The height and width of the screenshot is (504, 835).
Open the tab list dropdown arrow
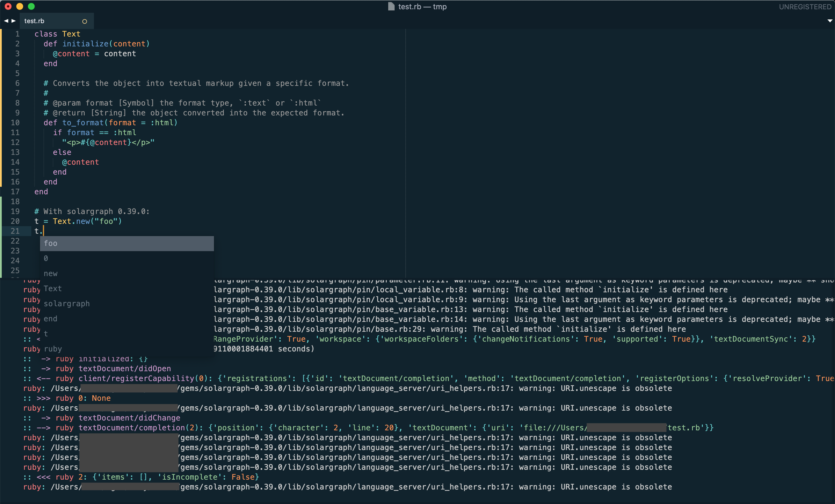coord(829,21)
